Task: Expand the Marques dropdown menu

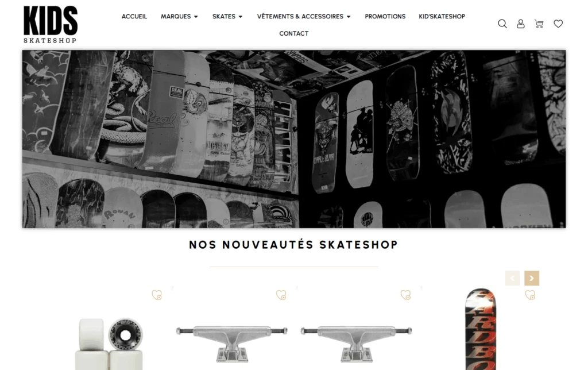Action: [x=179, y=17]
